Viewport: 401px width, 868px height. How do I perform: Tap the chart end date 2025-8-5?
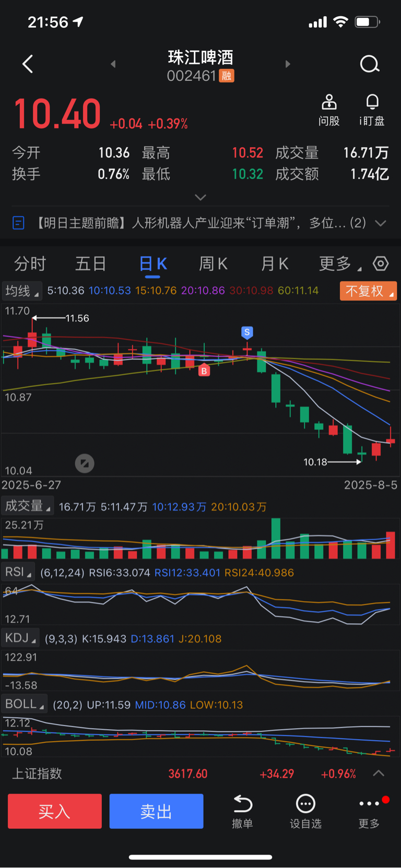tap(371, 485)
